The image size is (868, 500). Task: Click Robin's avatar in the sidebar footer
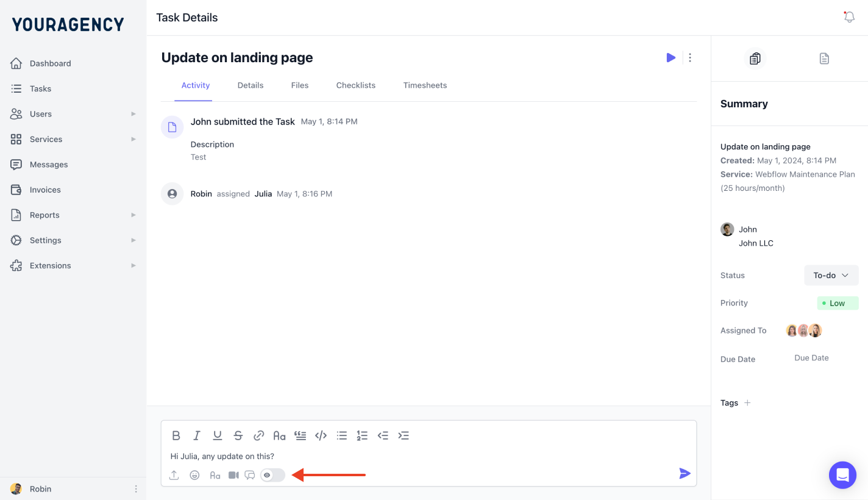tap(16, 489)
